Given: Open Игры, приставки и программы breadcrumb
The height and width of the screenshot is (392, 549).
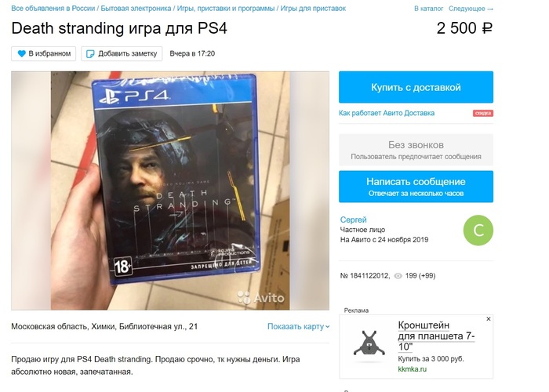Looking at the screenshot, I should click(226, 9).
